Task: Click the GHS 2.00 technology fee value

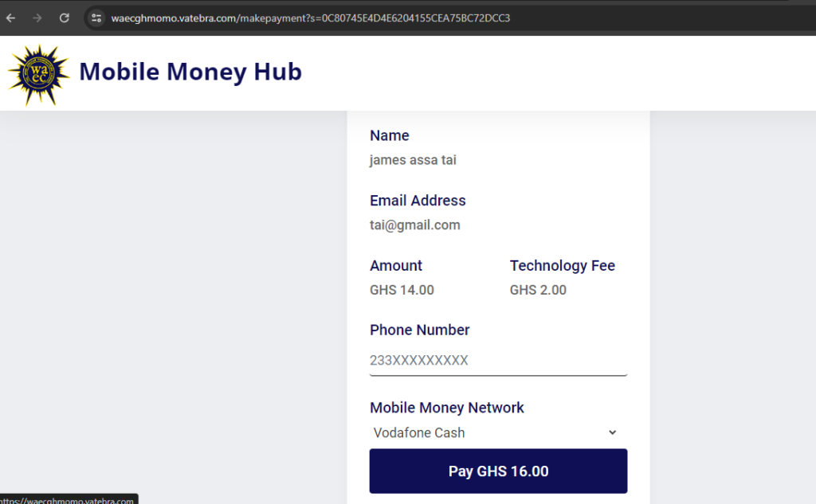Action: pyautogui.click(x=538, y=291)
